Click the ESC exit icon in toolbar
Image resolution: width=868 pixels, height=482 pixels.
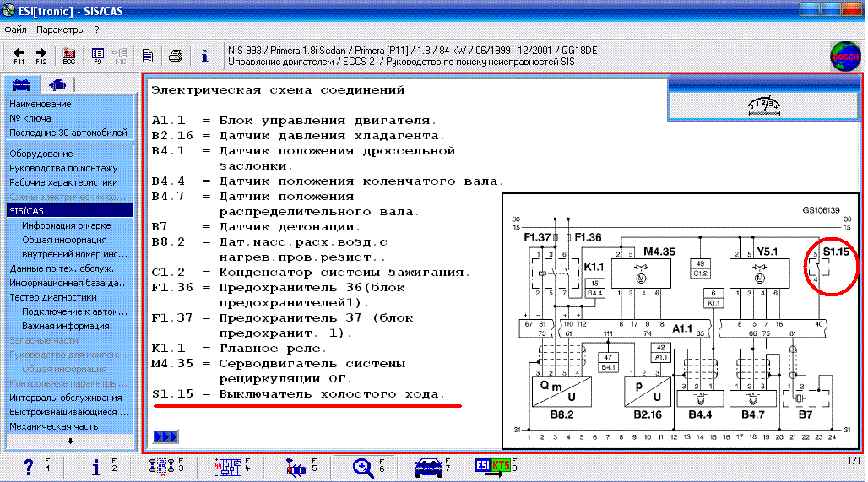coord(69,56)
